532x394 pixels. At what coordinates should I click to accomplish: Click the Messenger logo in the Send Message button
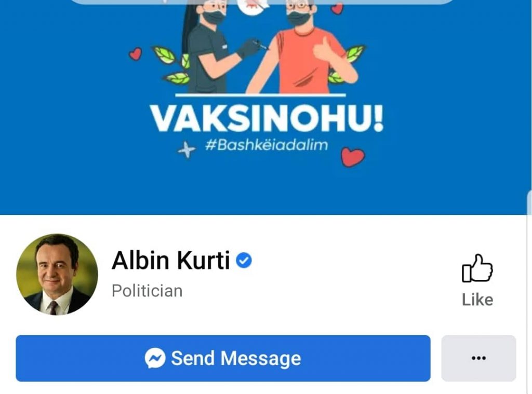(155, 358)
